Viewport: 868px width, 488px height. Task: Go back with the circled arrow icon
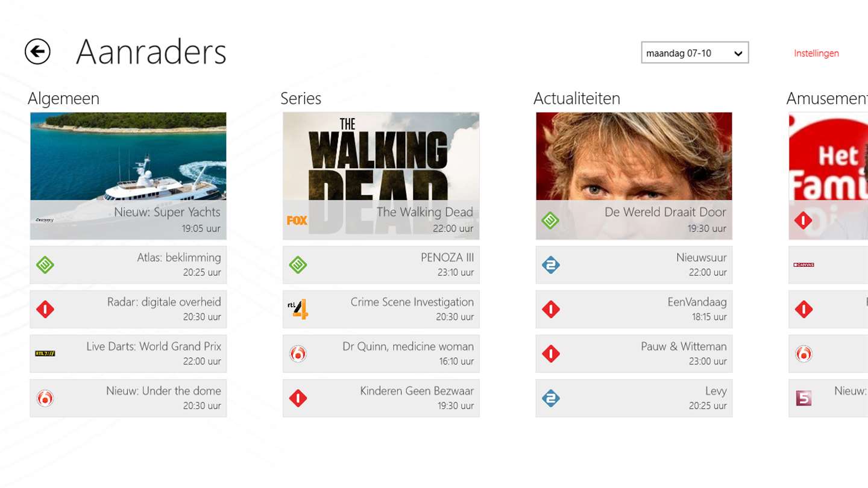tap(37, 52)
